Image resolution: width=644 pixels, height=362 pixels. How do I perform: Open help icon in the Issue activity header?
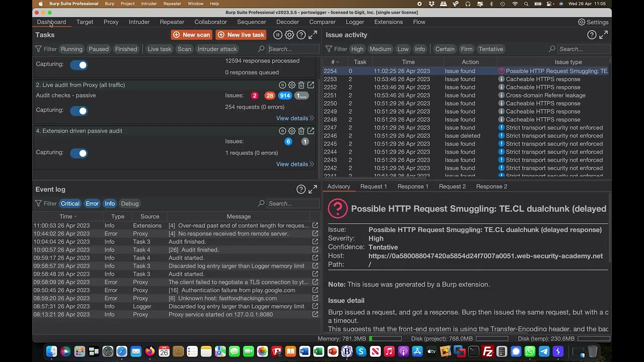[x=592, y=35]
